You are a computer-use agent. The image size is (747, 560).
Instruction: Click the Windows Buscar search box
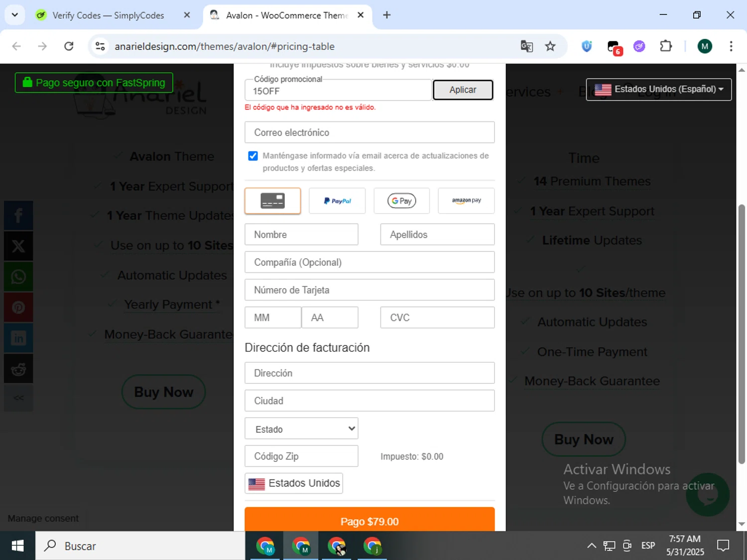click(x=140, y=546)
